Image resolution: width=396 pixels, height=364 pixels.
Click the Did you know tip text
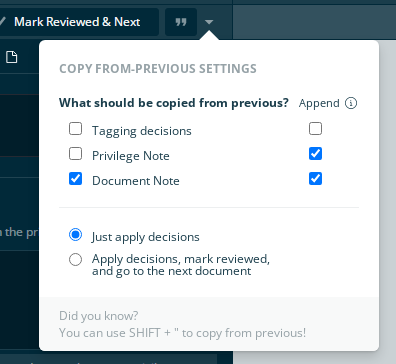(182, 324)
